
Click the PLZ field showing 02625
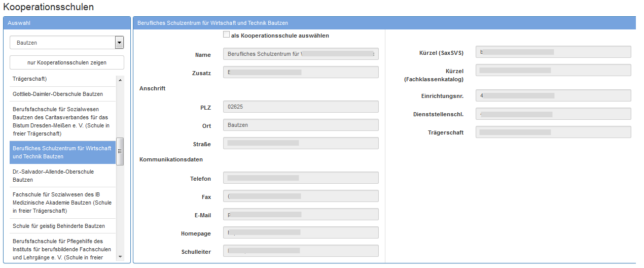(301, 107)
